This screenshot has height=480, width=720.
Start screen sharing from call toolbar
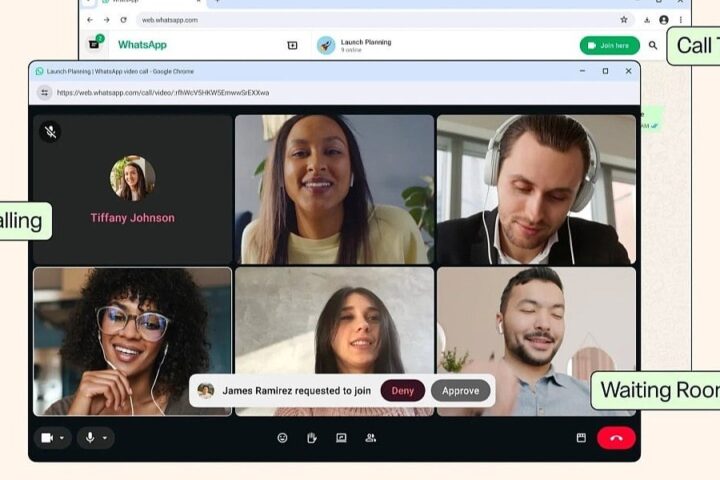[x=341, y=438]
